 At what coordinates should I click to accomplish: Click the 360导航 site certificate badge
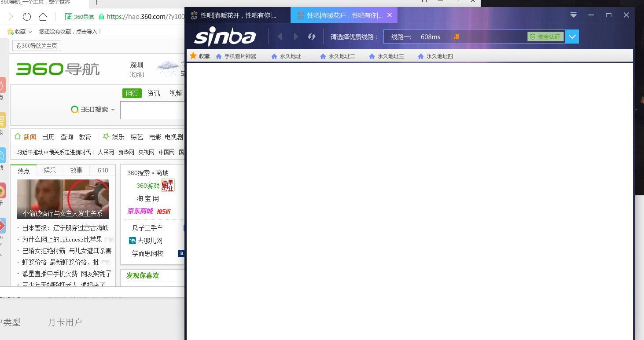(80, 17)
